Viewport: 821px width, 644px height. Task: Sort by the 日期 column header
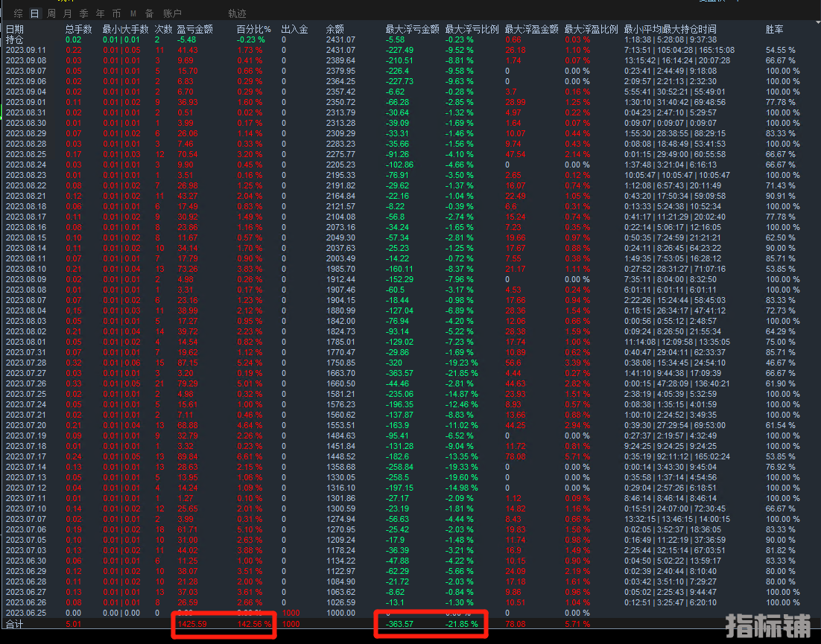[15, 29]
